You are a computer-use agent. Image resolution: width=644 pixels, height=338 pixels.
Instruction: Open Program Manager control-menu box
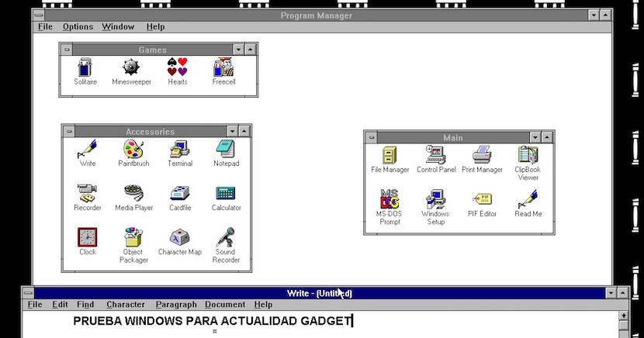[x=39, y=16]
